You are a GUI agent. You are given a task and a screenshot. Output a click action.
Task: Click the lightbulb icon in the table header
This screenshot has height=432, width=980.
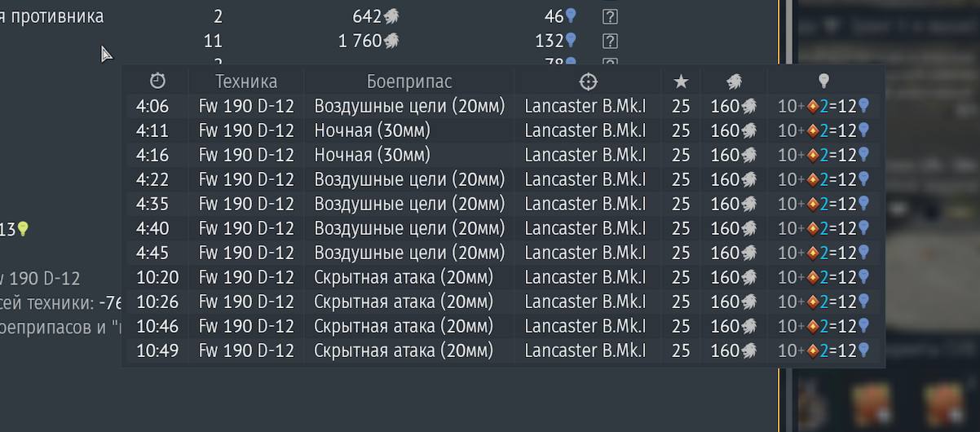824,81
